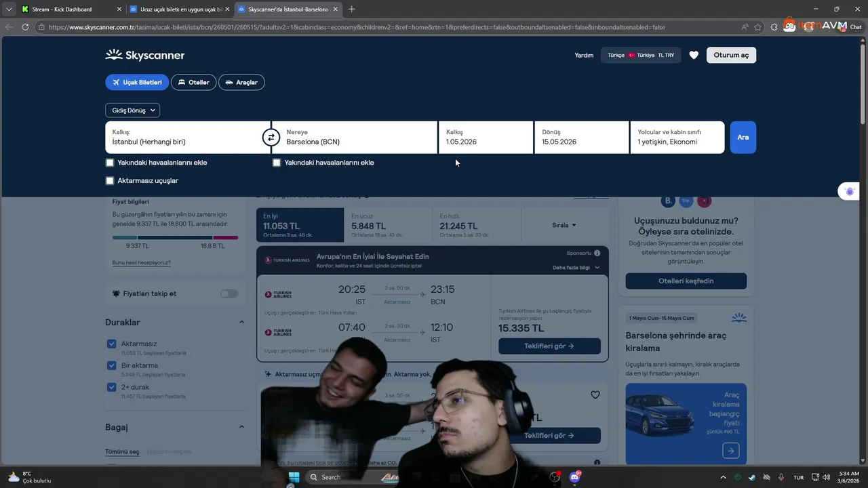Click the Kalkış origin field İstanbul
This screenshot has height=488, width=868.
pyautogui.click(x=188, y=138)
